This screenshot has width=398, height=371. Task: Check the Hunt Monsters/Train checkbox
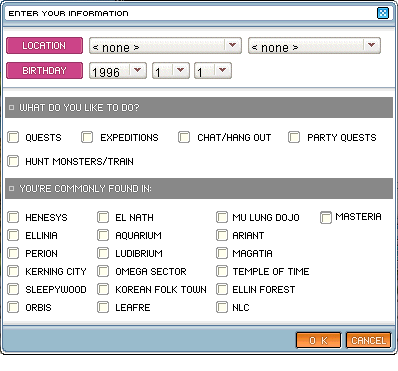pyautogui.click(x=13, y=161)
